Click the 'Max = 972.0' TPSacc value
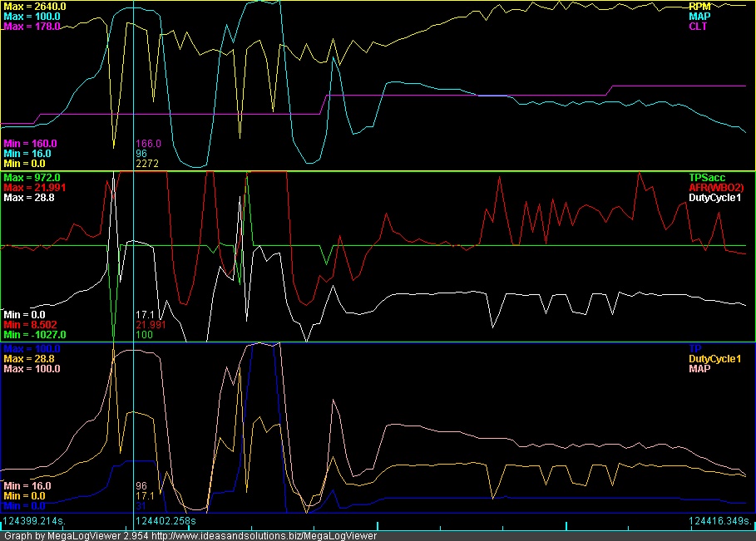 pyautogui.click(x=32, y=178)
